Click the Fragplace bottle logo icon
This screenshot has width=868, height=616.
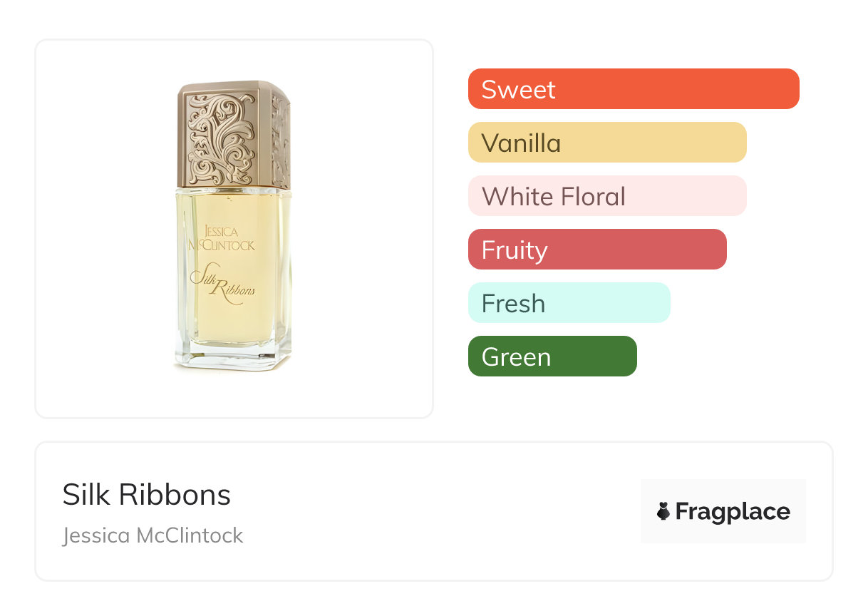(x=663, y=511)
